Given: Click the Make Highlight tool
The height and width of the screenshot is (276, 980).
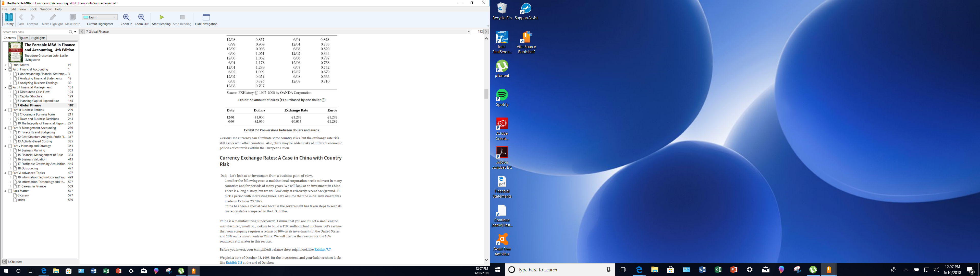Looking at the screenshot, I should coord(52,19).
